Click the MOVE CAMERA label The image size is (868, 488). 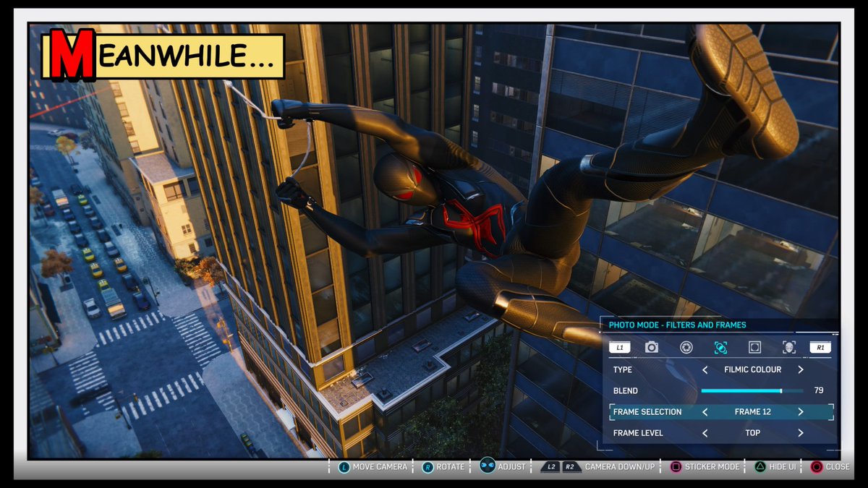tap(380, 467)
